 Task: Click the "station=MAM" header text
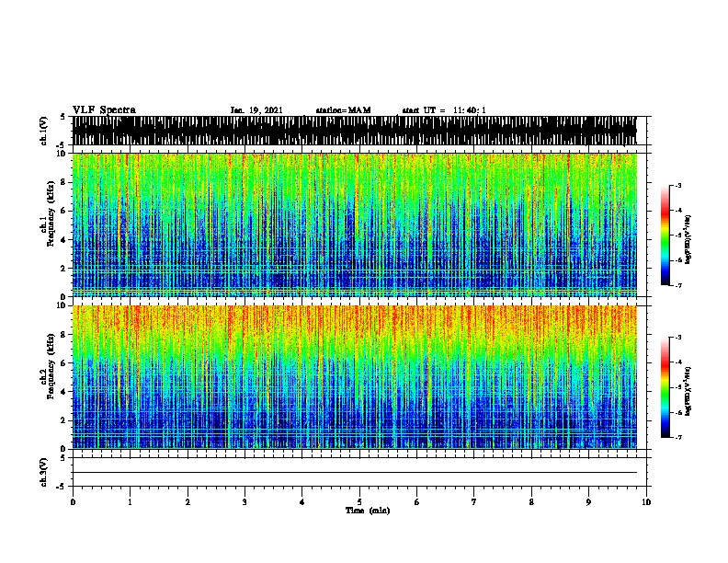click(343, 110)
